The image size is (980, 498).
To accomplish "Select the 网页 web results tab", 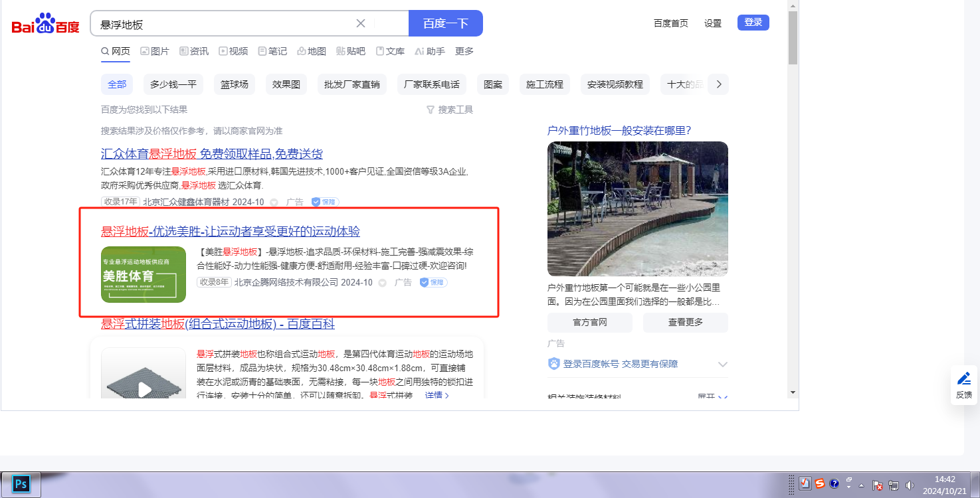I will point(116,51).
